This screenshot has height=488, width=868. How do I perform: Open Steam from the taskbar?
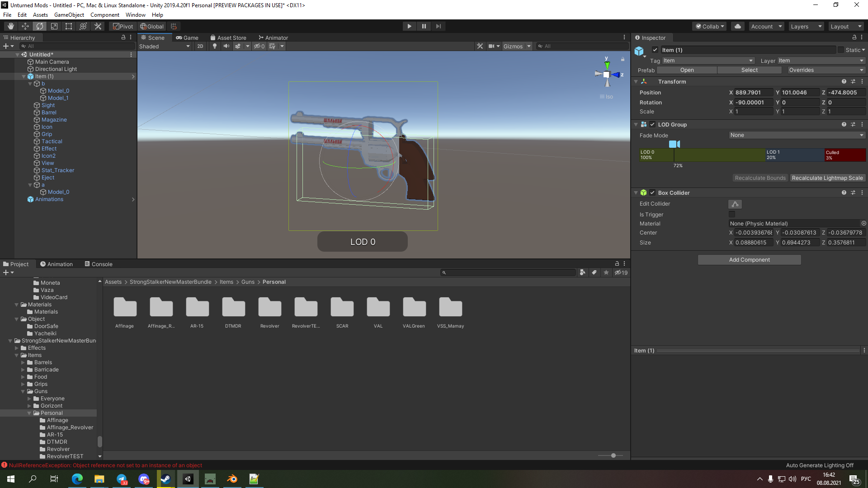165,479
